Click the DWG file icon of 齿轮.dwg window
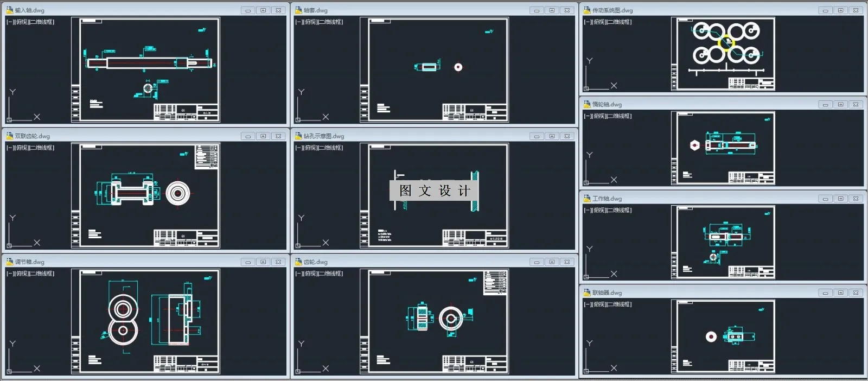The width and height of the screenshot is (868, 381). pyautogui.click(x=298, y=262)
